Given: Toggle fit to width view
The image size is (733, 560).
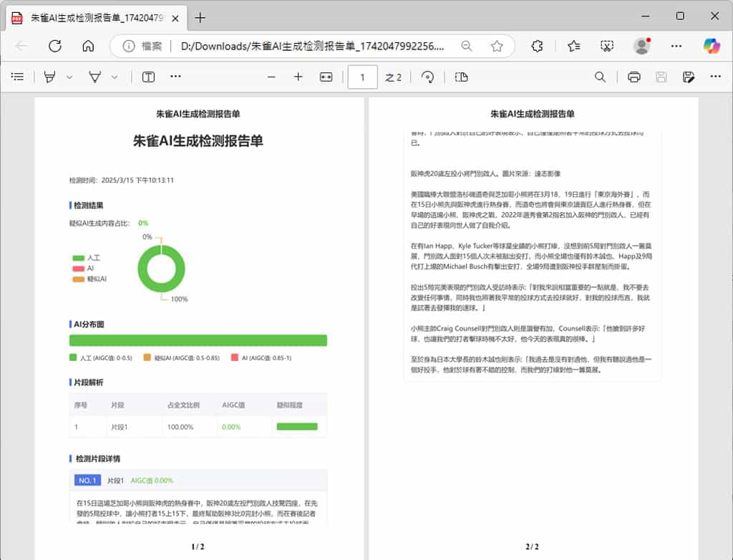Looking at the screenshot, I should click(x=326, y=77).
